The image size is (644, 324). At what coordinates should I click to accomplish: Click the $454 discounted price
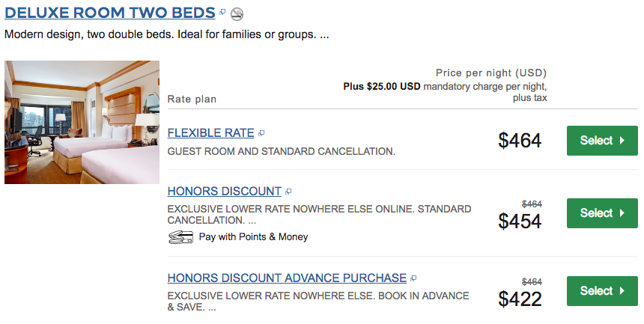pos(520,221)
